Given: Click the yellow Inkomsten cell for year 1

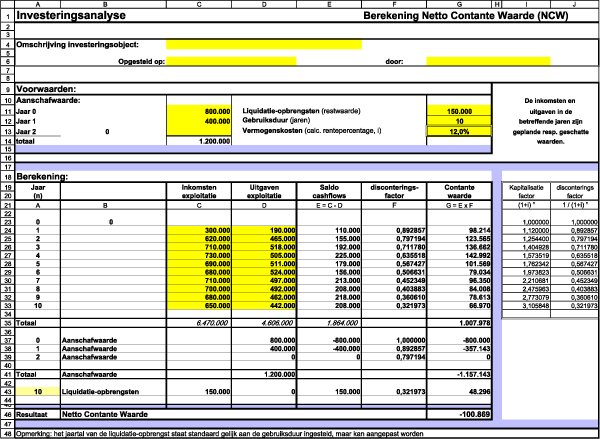Looking at the screenshot, I should pyautogui.click(x=199, y=230).
